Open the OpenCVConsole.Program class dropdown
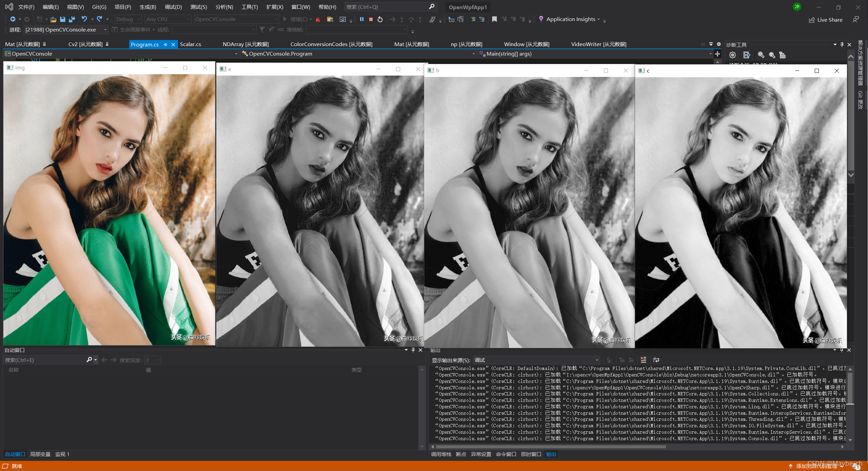 click(x=359, y=54)
